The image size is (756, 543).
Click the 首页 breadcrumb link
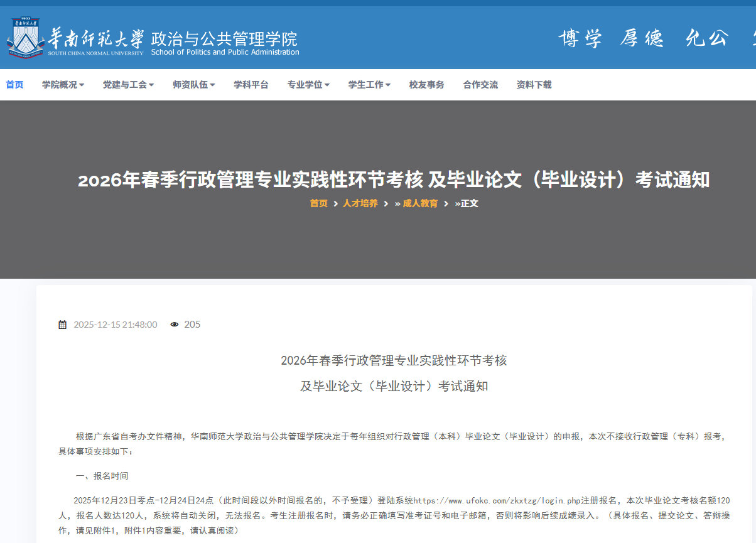click(318, 203)
